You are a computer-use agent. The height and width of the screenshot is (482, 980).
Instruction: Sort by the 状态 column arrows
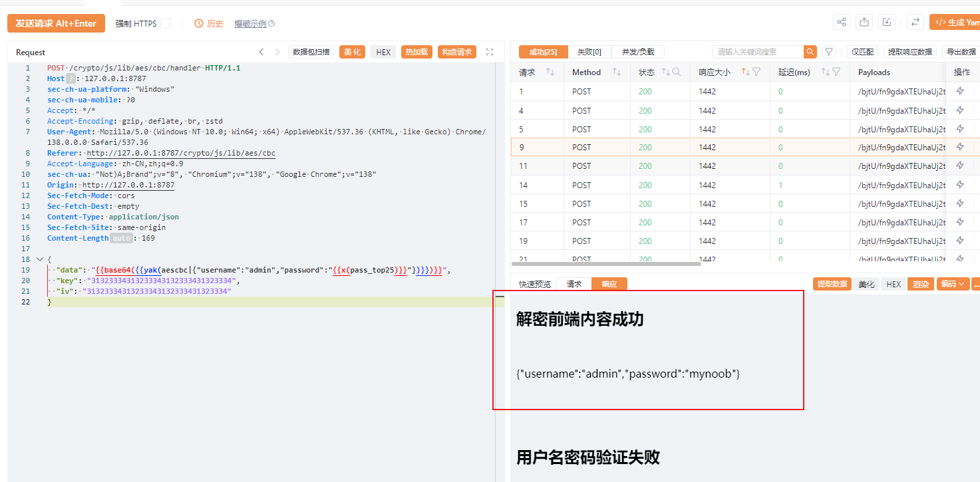[x=665, y=72]
